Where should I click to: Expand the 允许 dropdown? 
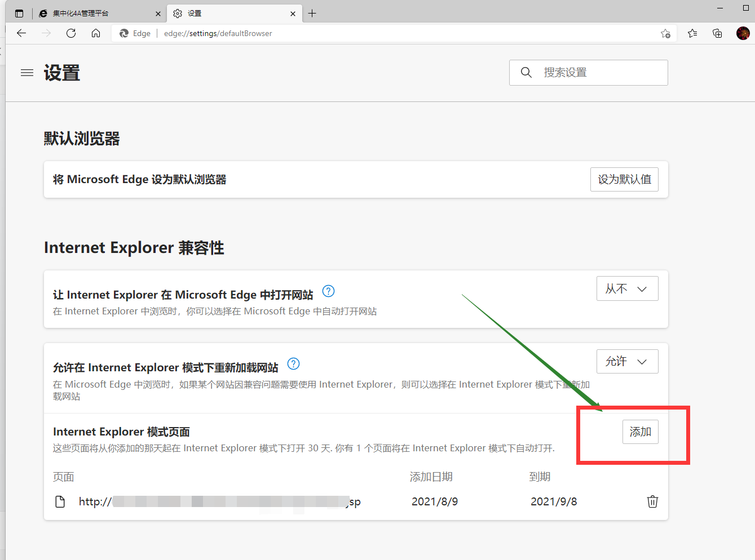[x=627, y=361]
